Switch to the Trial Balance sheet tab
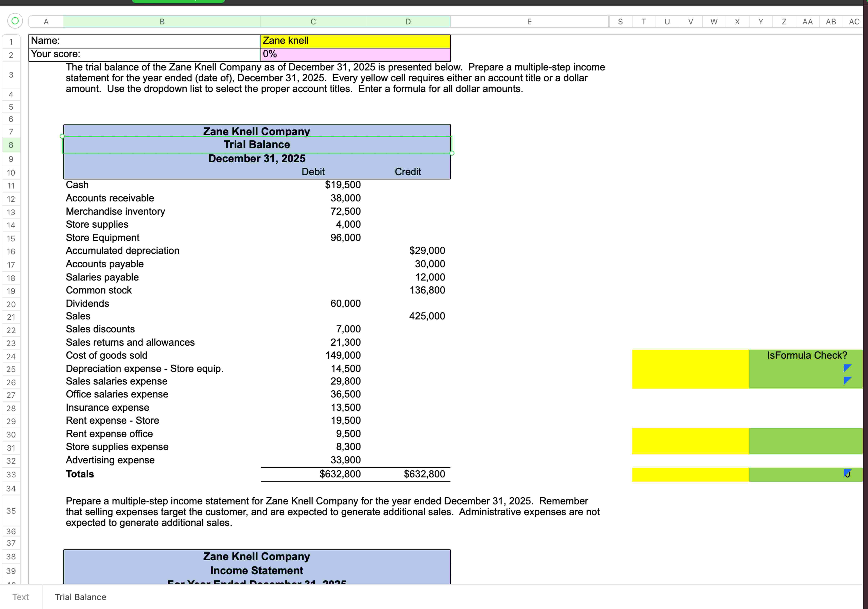Screen dimensions: 868x609 80,597
